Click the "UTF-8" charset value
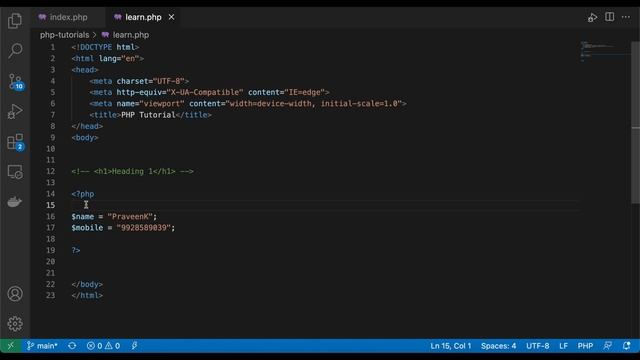Image resolution: width=640 pixels, height=360 pixels. tap(169, 81)
